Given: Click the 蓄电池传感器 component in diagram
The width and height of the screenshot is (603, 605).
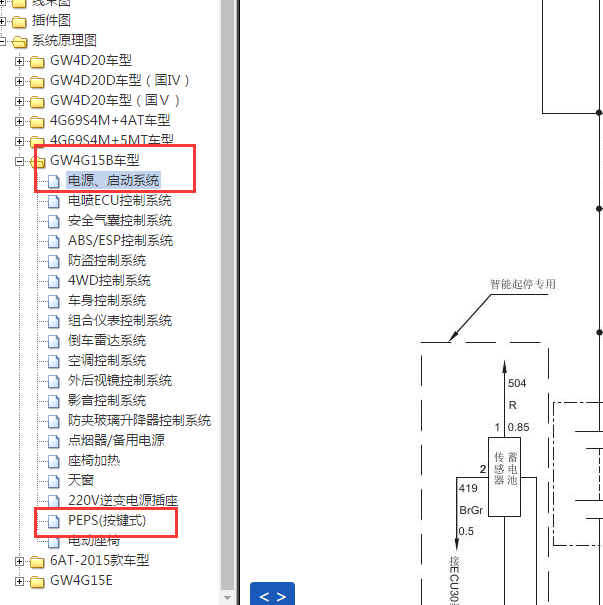Looking at the screenshot, I should [x=505, y=477].
